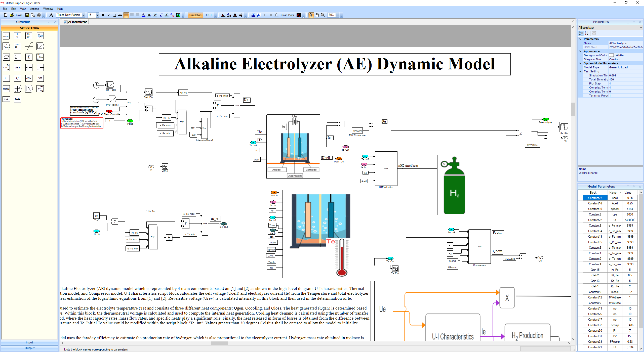This screenshot has width=644, height=352.
Task: Collapse the System Model Parameters section
Action: 580,63
